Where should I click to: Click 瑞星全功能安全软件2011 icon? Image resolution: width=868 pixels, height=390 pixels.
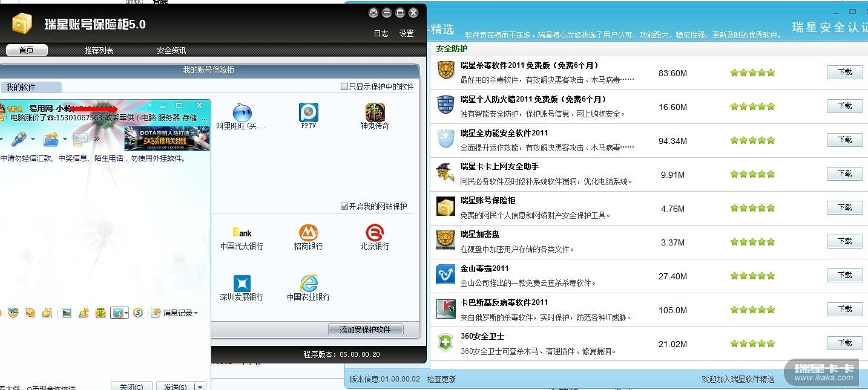click(446, 138)
